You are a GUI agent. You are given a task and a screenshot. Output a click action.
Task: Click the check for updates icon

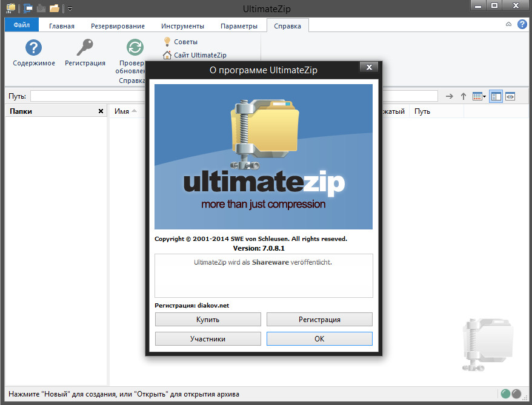click(135, 47)
